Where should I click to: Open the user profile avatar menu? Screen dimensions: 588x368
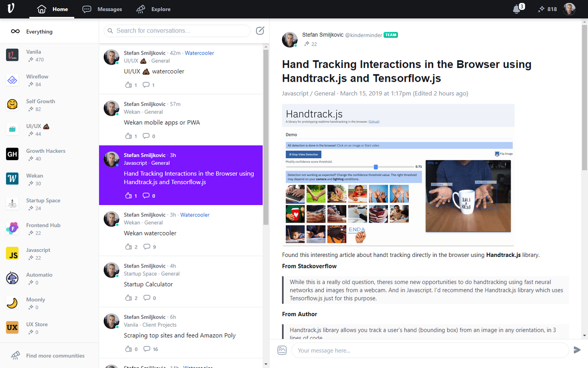pos(570,9)
